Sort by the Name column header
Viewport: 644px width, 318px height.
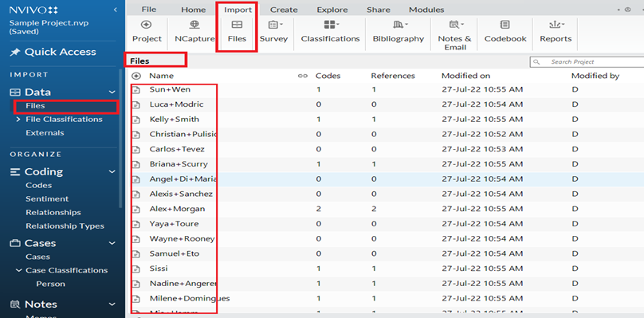pyautogui.click(x=161, y=76)
